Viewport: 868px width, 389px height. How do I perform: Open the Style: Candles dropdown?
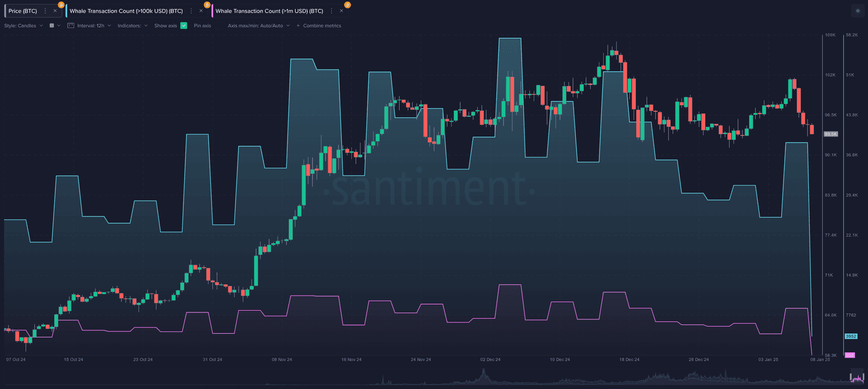pos(23,25)
